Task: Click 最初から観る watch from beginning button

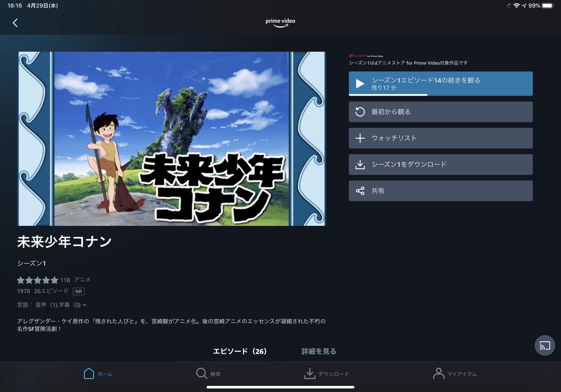Action: (440, 112)
